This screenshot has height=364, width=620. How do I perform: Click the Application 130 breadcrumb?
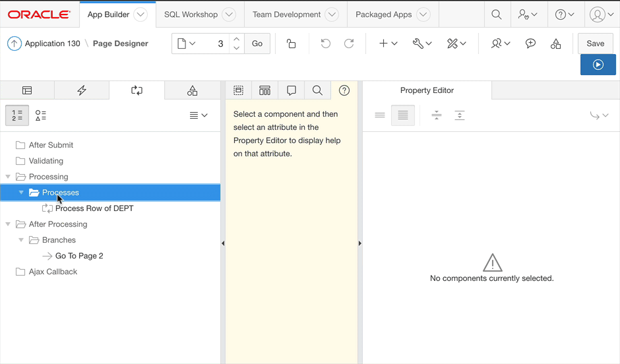(x=53, y=44)
